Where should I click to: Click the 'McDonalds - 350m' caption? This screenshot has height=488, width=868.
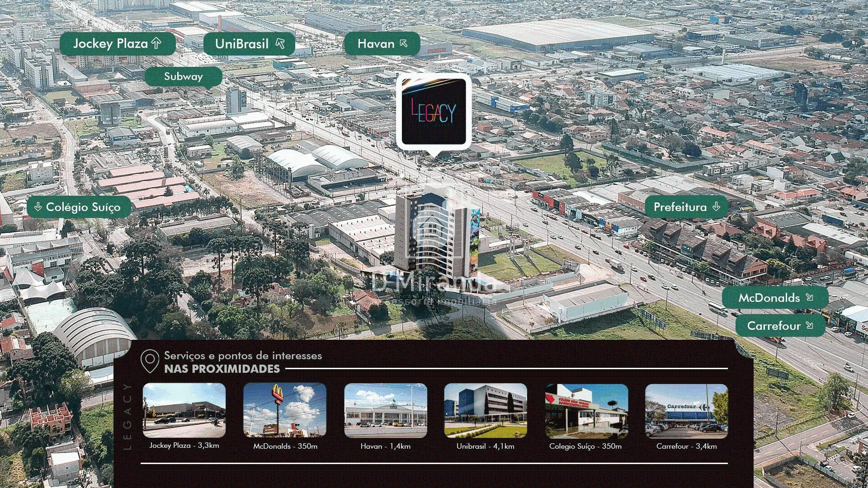click(285, 446)
